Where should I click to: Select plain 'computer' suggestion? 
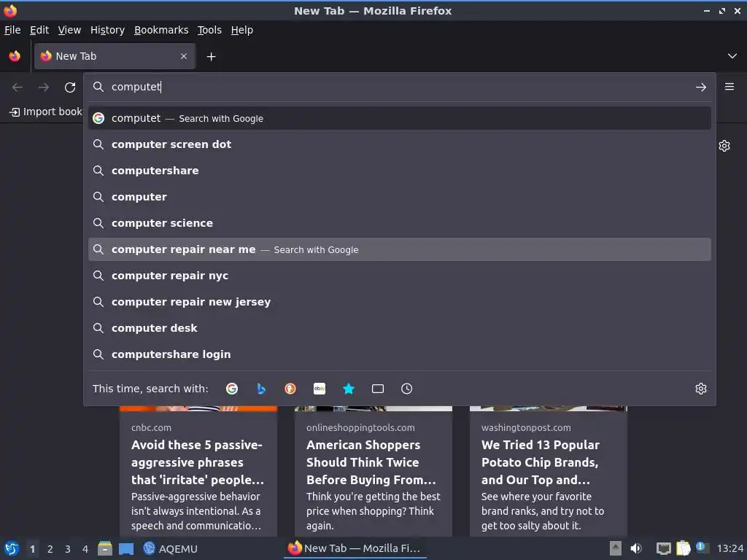pyautogui.click(x=400, y=197)
